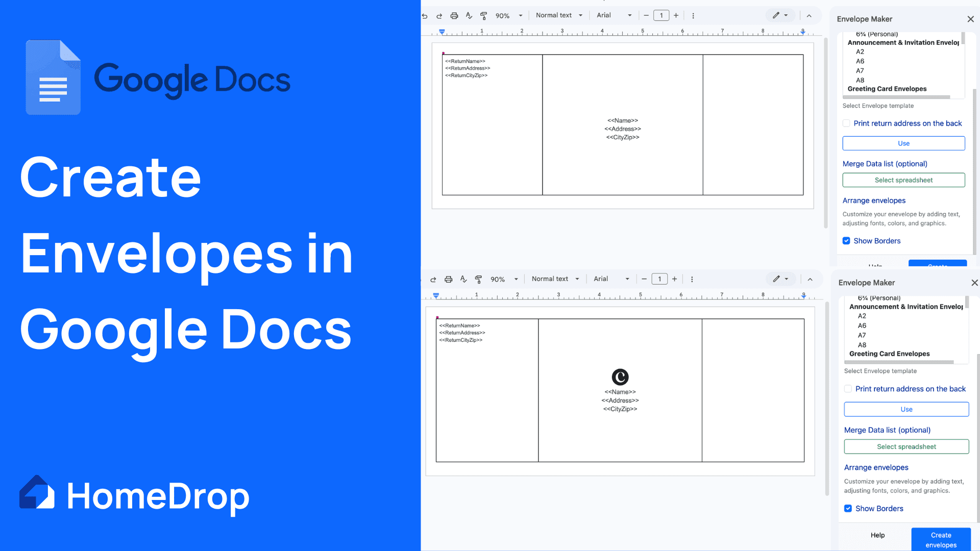Enable Print return address on the back
Viewport: 980px width, 551px height.
(x=846, y=123)
